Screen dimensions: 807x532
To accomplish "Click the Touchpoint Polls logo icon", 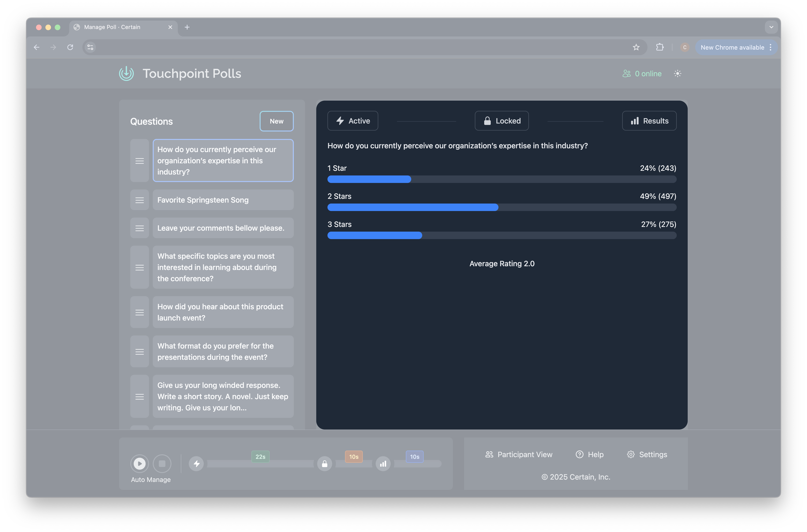I will [126, 73].
